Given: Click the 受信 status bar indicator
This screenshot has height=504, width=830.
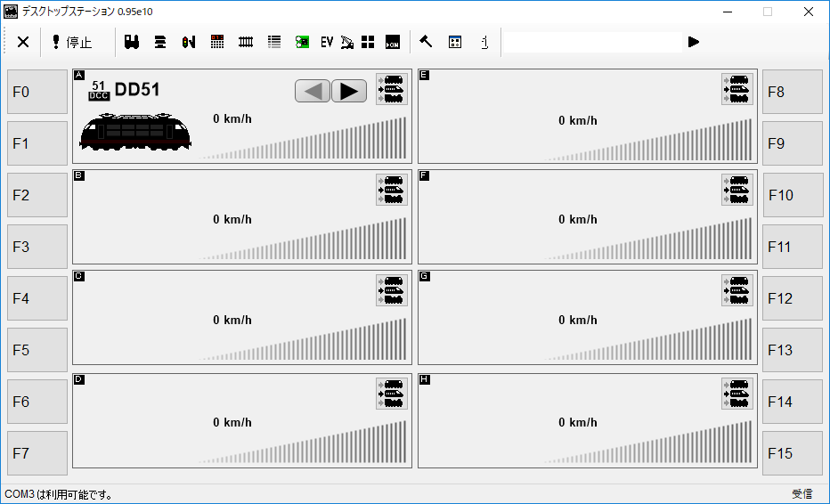Looking at the screenshot, I should point(802,494).
